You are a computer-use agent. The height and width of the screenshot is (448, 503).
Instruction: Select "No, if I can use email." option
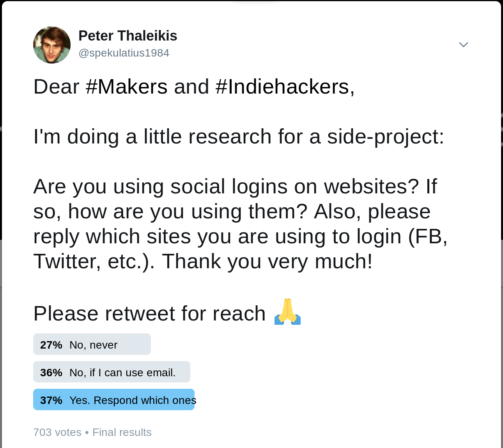[122, 372]
